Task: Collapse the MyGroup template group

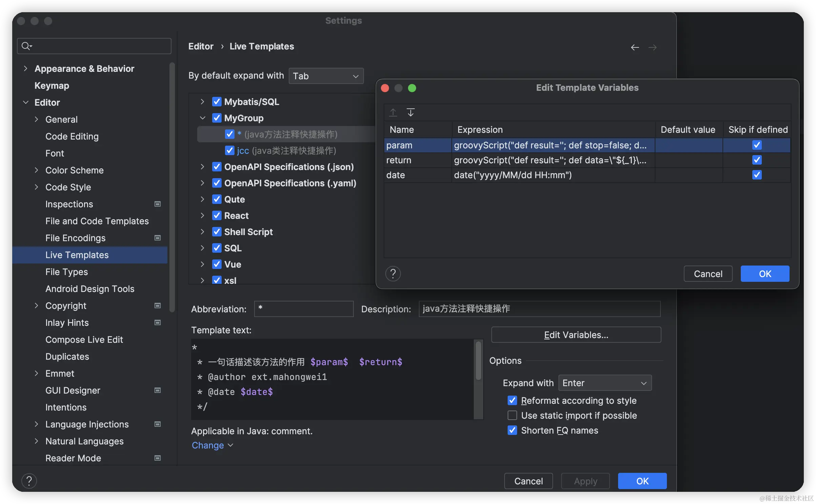Action: click(x=202, y=118)
